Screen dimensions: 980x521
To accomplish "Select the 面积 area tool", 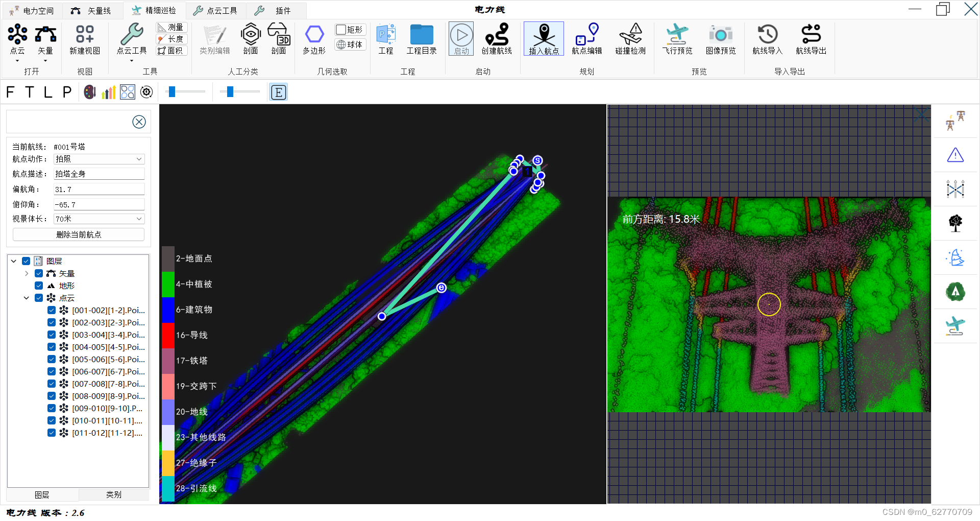I will click(x=172, y=51).
